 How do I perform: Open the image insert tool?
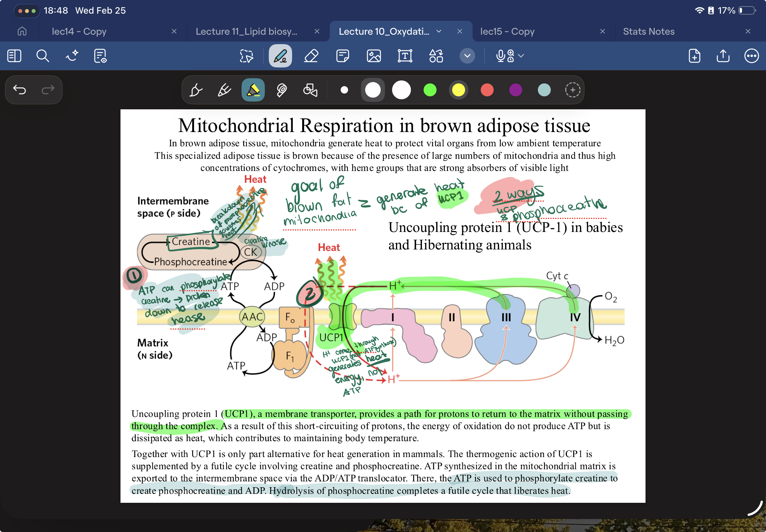tap(374, 56)
